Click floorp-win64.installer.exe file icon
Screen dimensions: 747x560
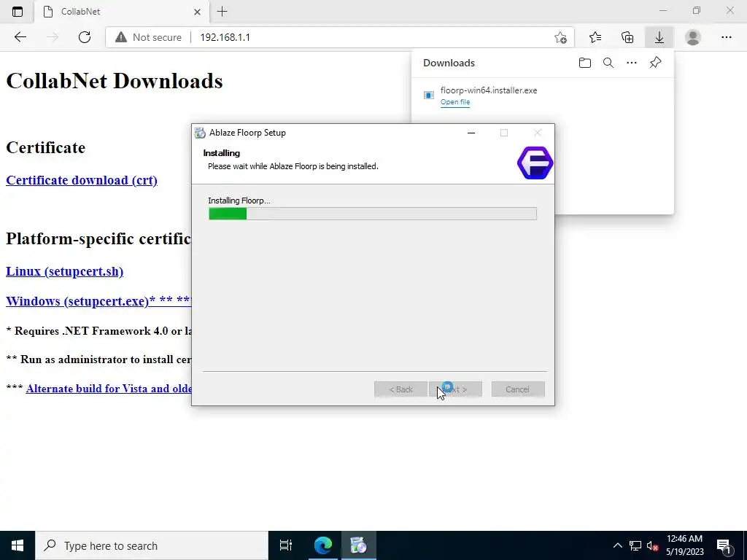(x=429, y=96)
